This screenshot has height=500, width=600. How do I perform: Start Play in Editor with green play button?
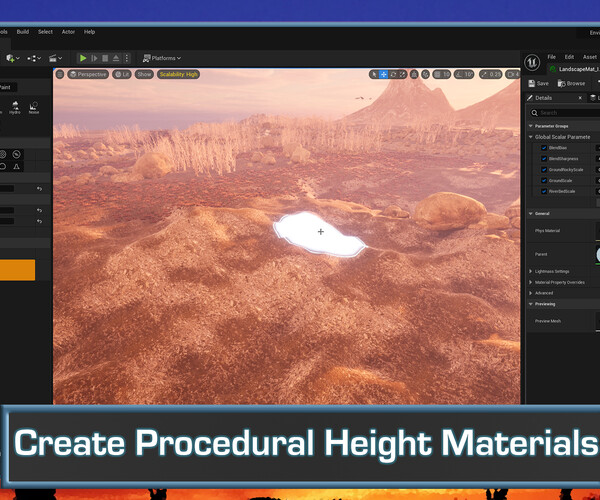[x=83, y=58]
